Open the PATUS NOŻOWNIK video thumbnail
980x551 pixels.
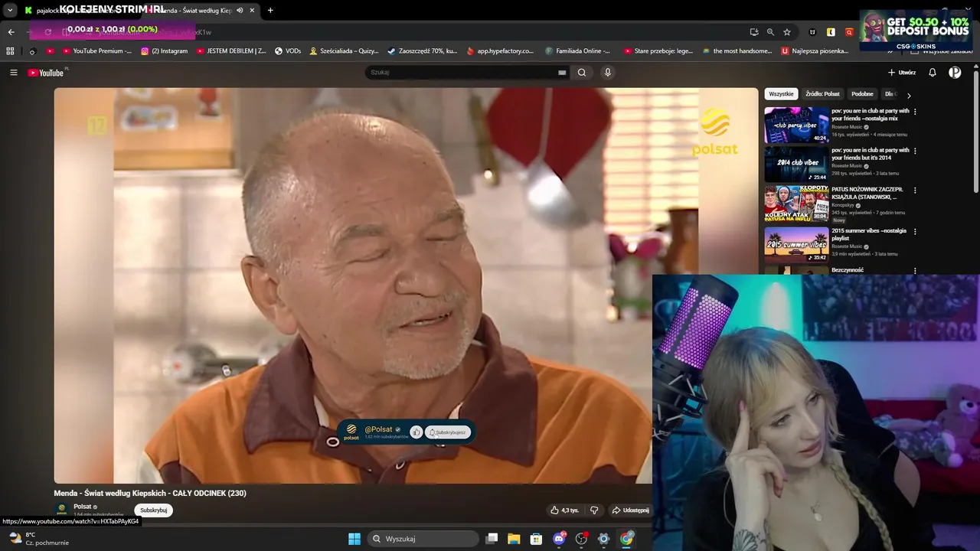[796, 204]
